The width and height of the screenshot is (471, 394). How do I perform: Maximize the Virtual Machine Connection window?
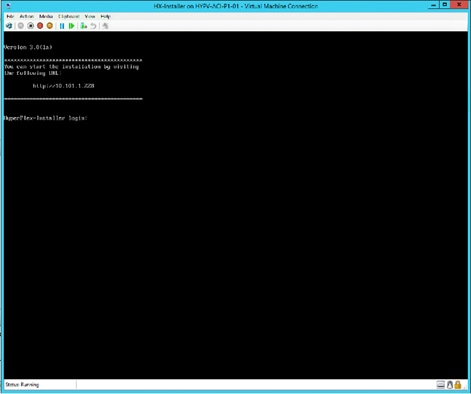tap(445, 5)
